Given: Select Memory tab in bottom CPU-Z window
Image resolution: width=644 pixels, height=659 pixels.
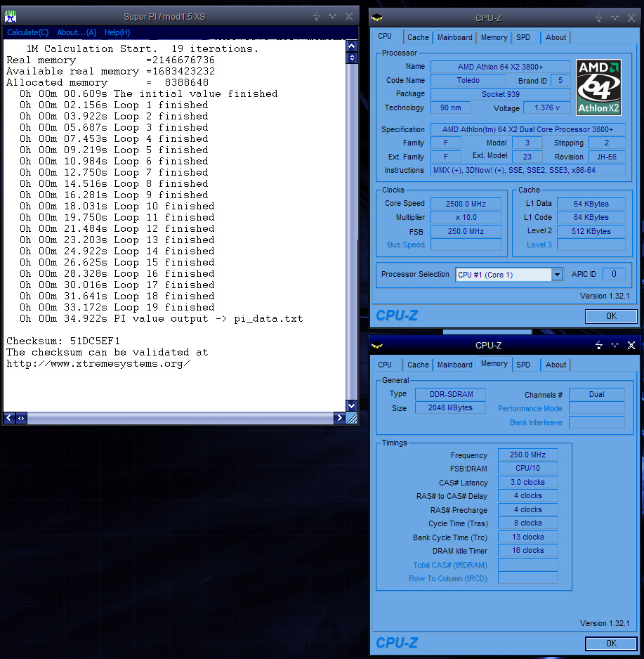Looking at the screenshot, I should point(494,363).
